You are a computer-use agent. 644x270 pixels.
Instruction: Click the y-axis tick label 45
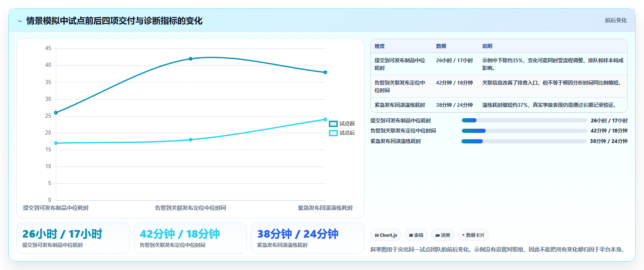pyautogui.click(x=48, y=48)
